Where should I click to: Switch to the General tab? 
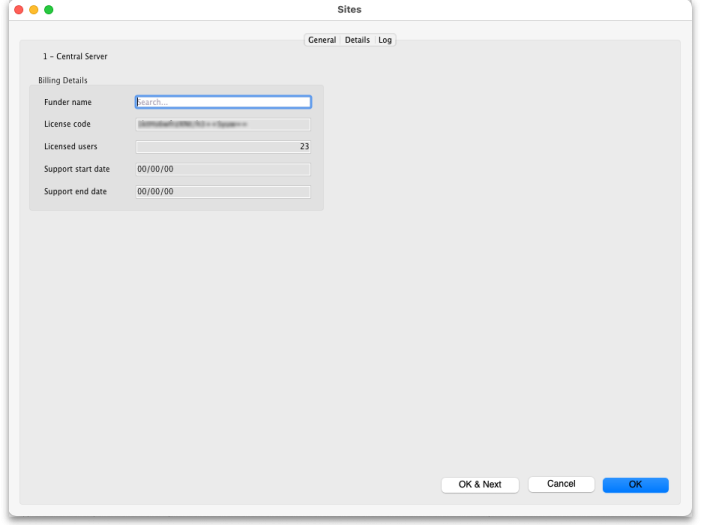tap(322, 40)
